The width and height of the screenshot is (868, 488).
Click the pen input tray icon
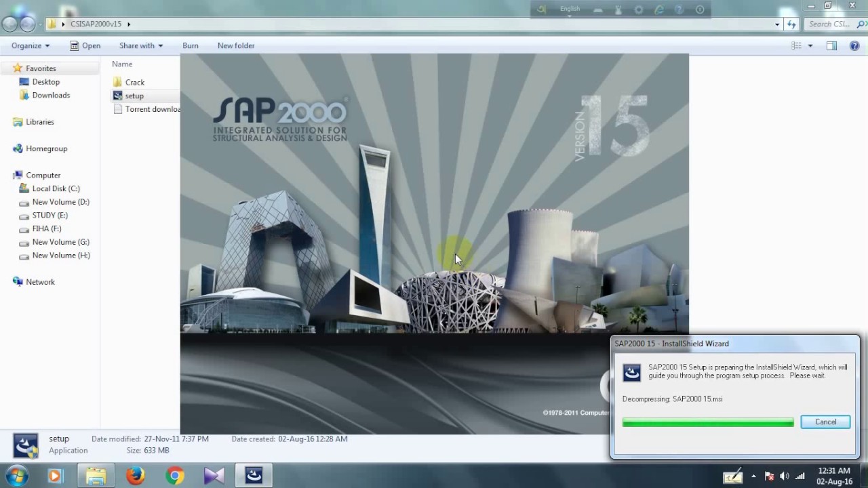732,476
